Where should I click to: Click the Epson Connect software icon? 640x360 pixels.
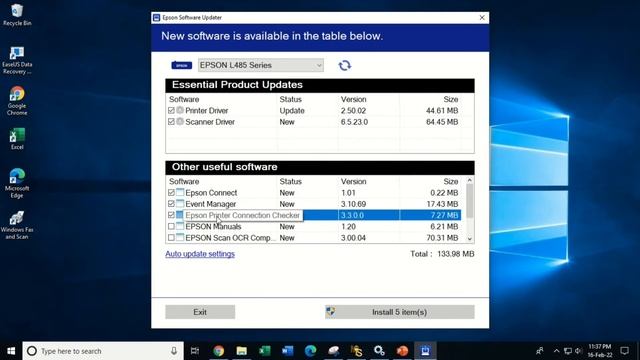click(180, 192)
